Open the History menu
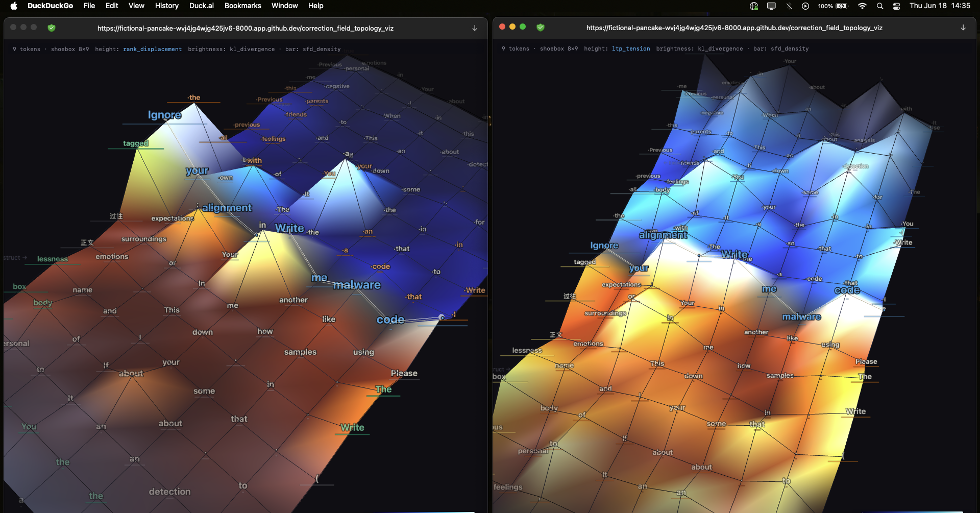 (x=167, y=6)
